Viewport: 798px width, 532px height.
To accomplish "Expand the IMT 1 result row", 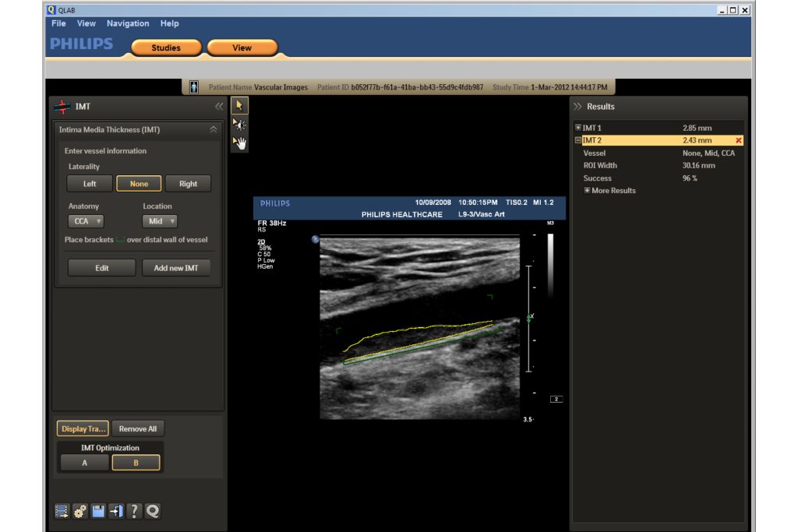I will coord(578,128).
